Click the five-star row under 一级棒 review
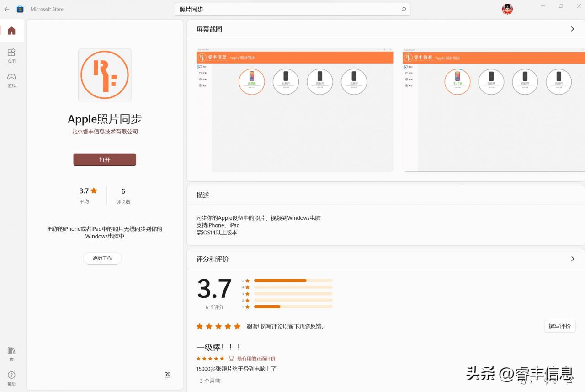The height and width of the screenshot is (392, 585). click(210, 359)
